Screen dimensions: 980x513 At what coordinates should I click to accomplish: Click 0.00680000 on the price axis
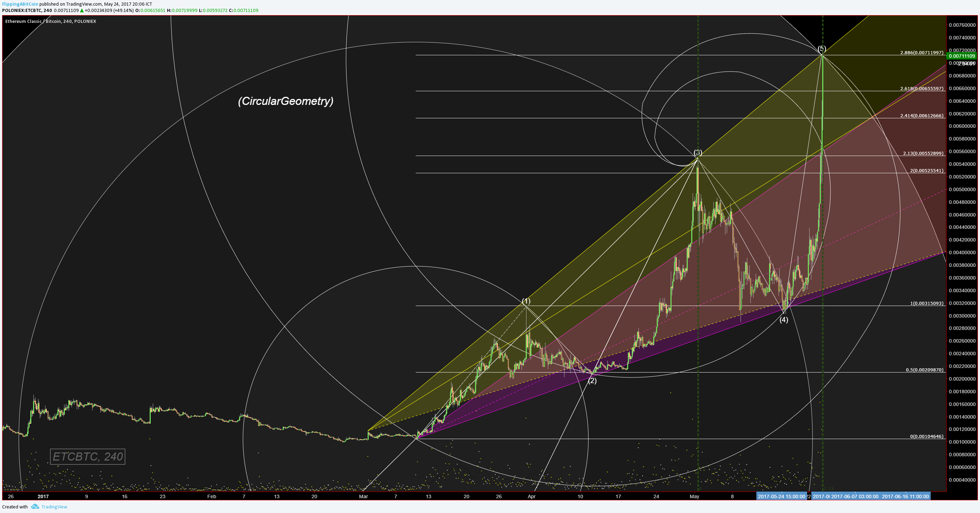tap(962, 76)
